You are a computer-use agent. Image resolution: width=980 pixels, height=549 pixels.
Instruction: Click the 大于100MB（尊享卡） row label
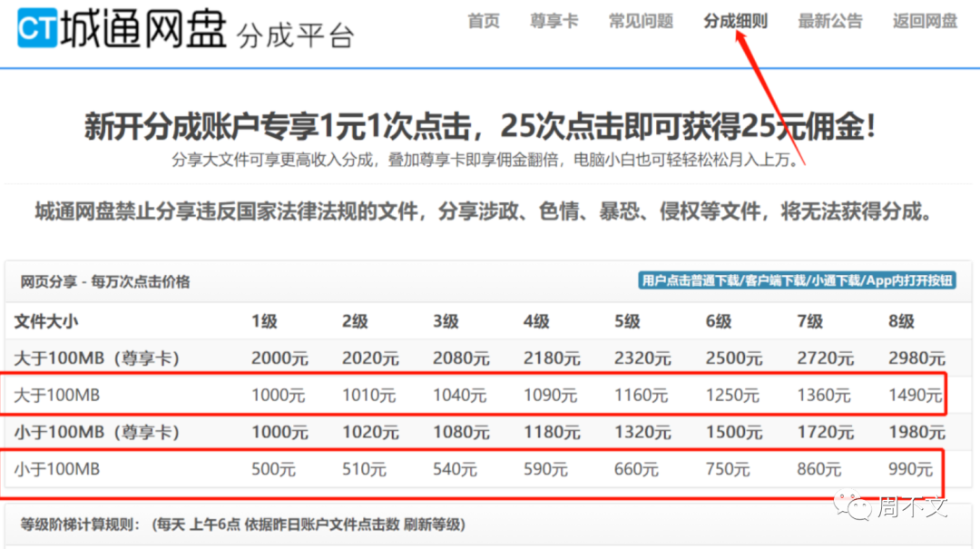click(x=96, y=358)
